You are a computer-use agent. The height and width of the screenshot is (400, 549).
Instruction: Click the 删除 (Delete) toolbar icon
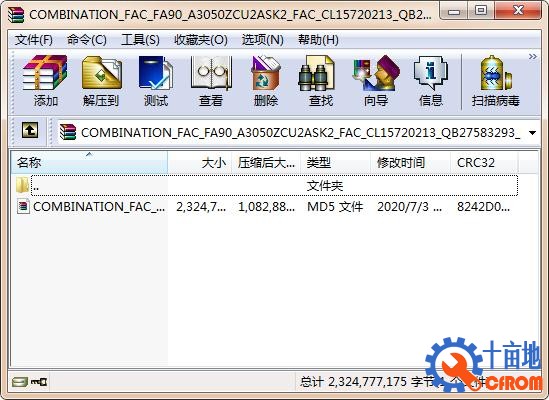[266, 81]
